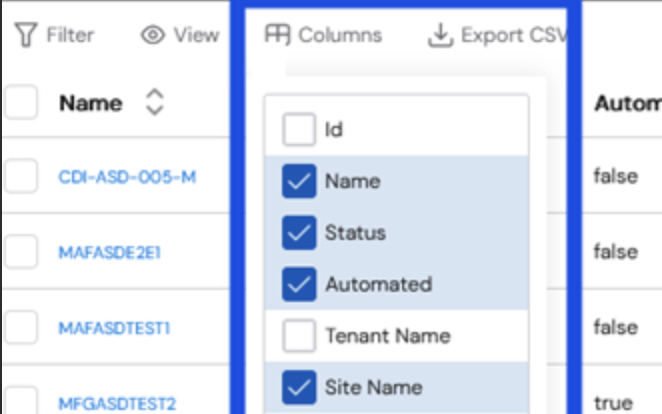Disable the Automated column checkbox
Screen dimensions: 662x414
(x=299, y=284)
